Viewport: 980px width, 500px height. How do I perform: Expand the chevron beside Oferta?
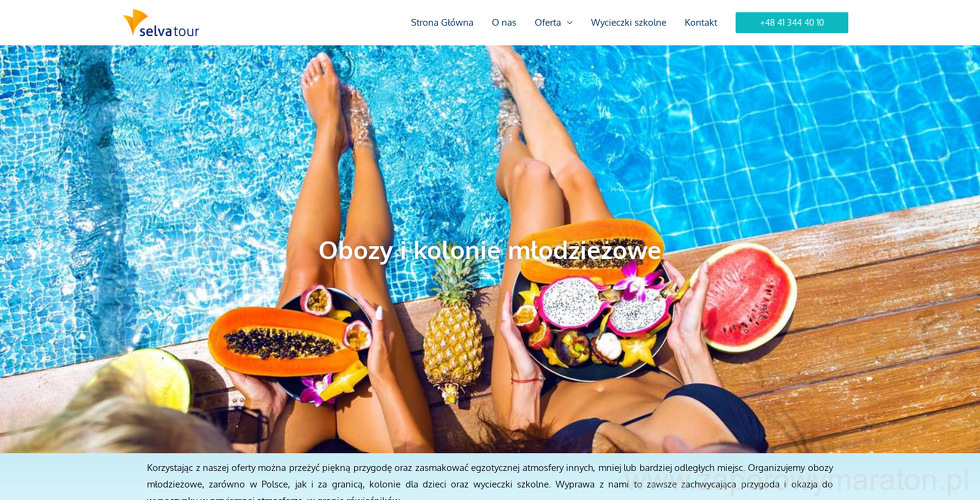569,23
